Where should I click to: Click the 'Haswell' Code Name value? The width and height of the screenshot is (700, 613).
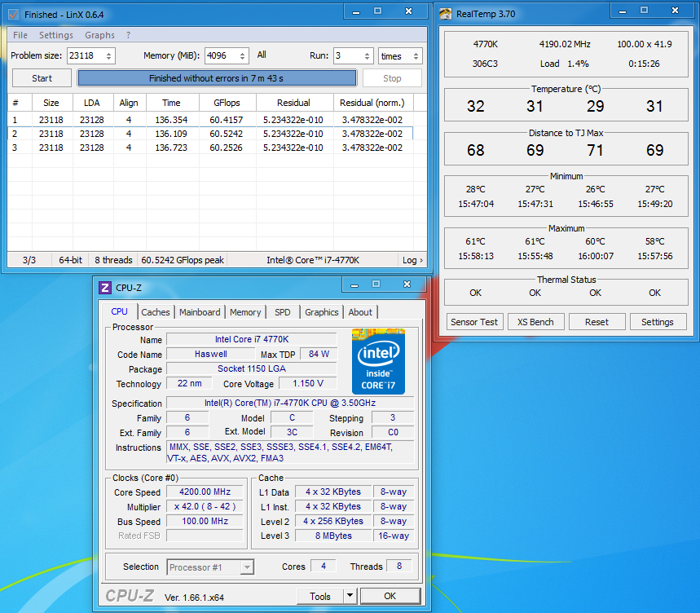[x=211, y=354]
